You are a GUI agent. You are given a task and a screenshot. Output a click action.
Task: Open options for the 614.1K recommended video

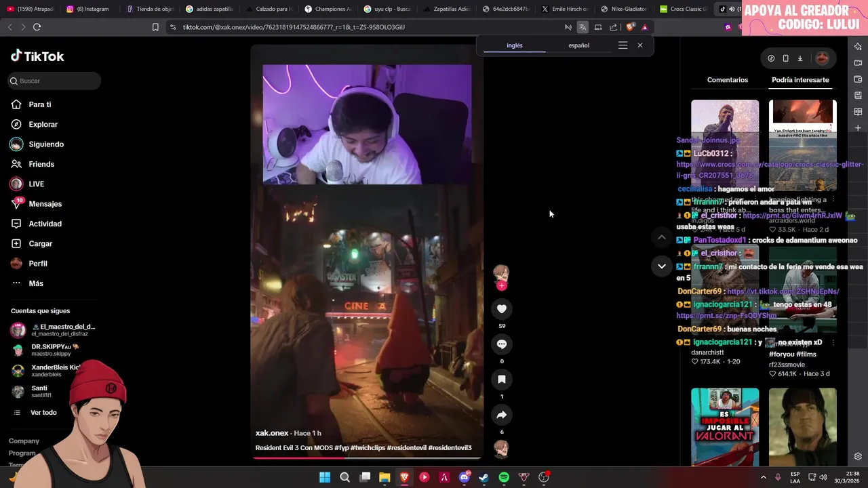[833, 342]
